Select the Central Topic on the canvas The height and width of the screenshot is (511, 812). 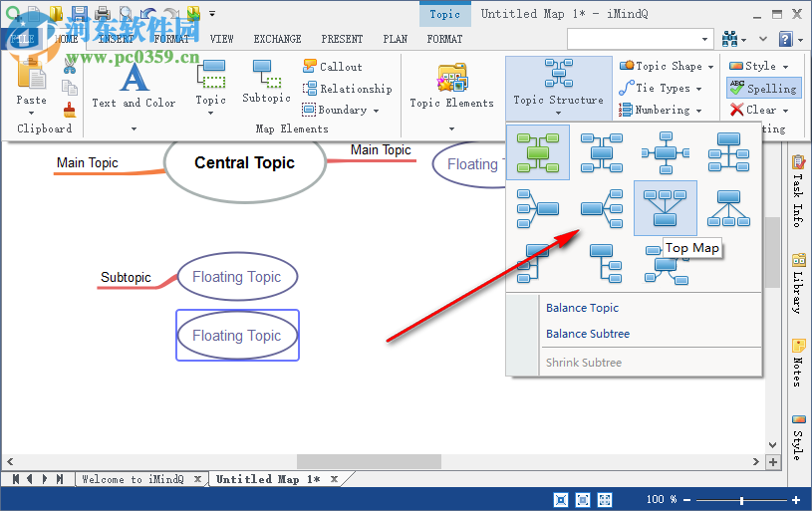pos(245,163)
